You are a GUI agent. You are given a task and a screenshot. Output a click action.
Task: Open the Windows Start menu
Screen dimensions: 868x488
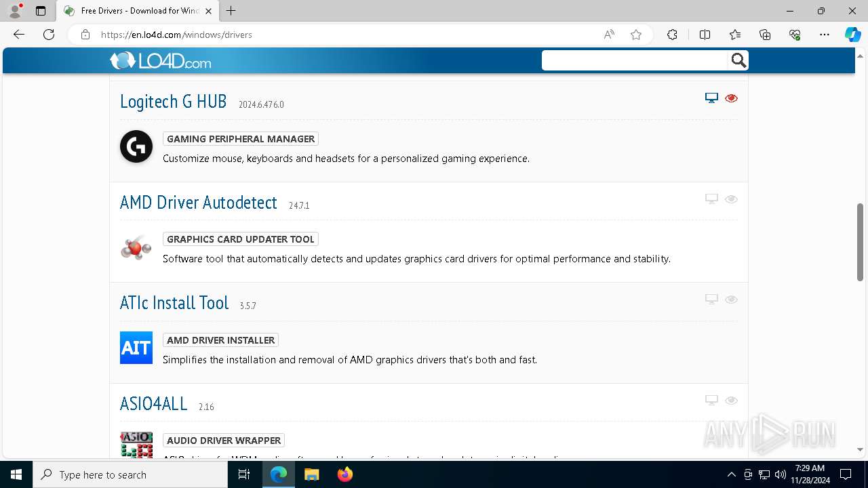[16, 474]
